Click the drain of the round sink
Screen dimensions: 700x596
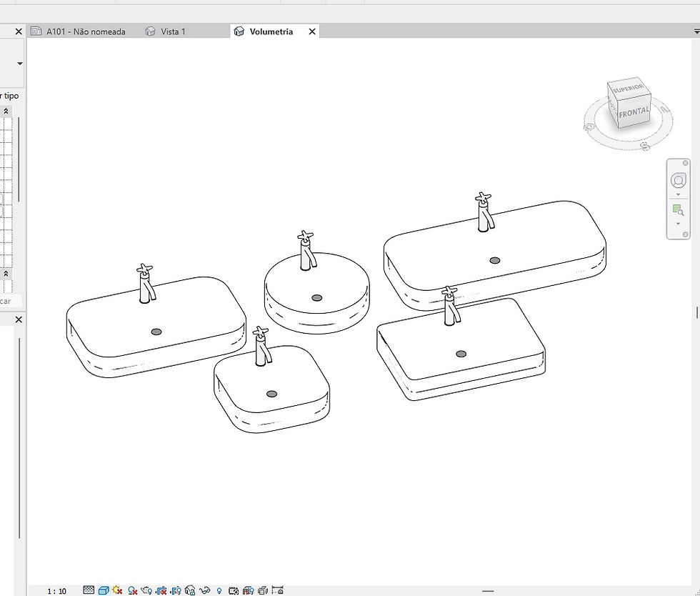point(316,298)
